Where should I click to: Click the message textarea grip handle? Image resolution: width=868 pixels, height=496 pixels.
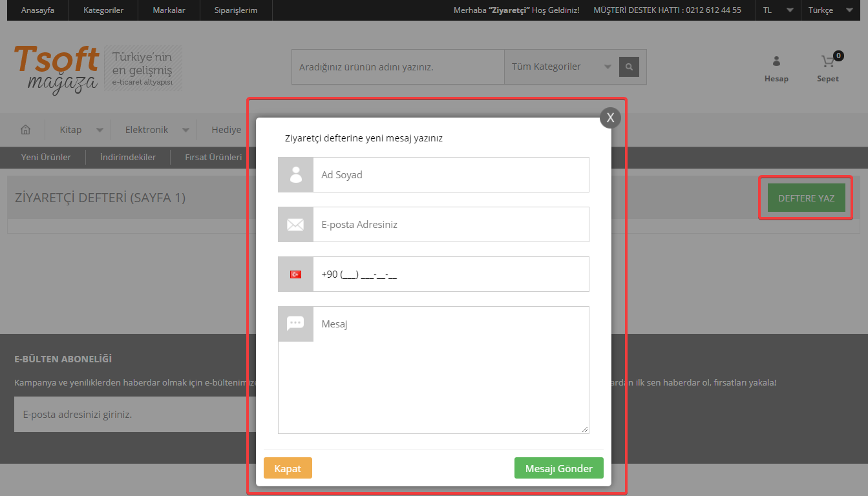585,429
